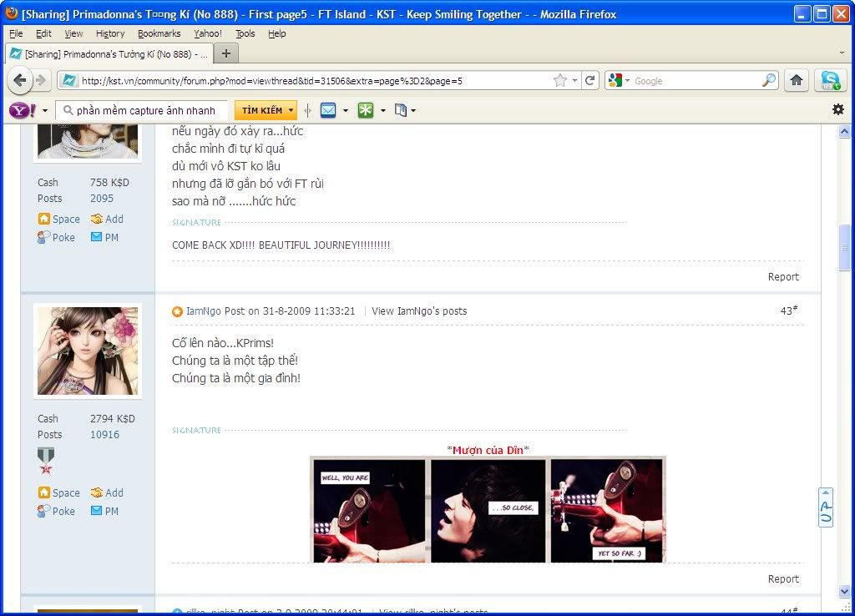Report the post above IamNgo's
This screenshot has width=855, height=616.
pos(783,277)
